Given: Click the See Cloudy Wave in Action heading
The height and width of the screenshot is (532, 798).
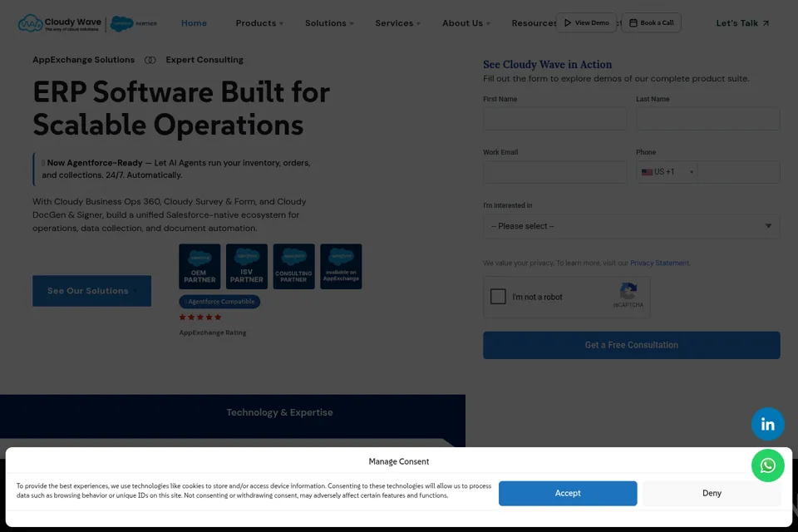Looking at the screenshot, I should tap(547, 65).
